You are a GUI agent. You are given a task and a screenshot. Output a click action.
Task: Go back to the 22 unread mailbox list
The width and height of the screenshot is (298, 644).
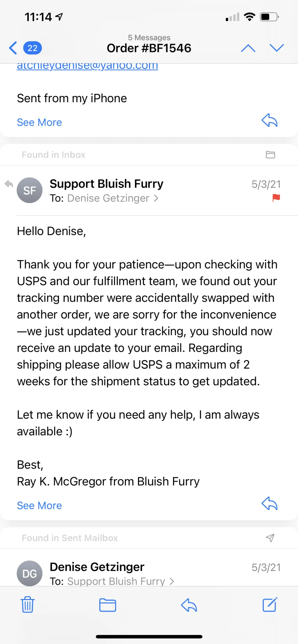tap(25, 48)
